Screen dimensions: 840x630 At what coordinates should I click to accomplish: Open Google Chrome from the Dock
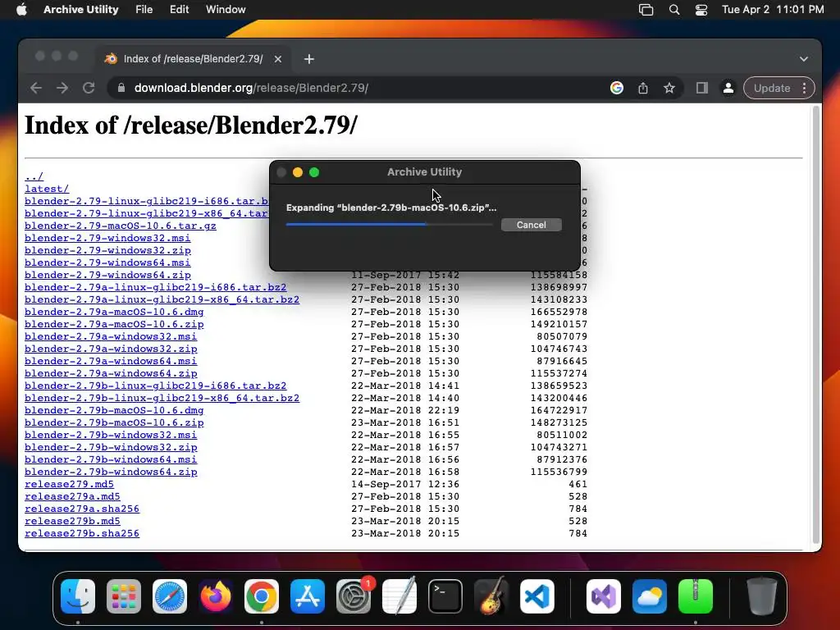[262, 596]
